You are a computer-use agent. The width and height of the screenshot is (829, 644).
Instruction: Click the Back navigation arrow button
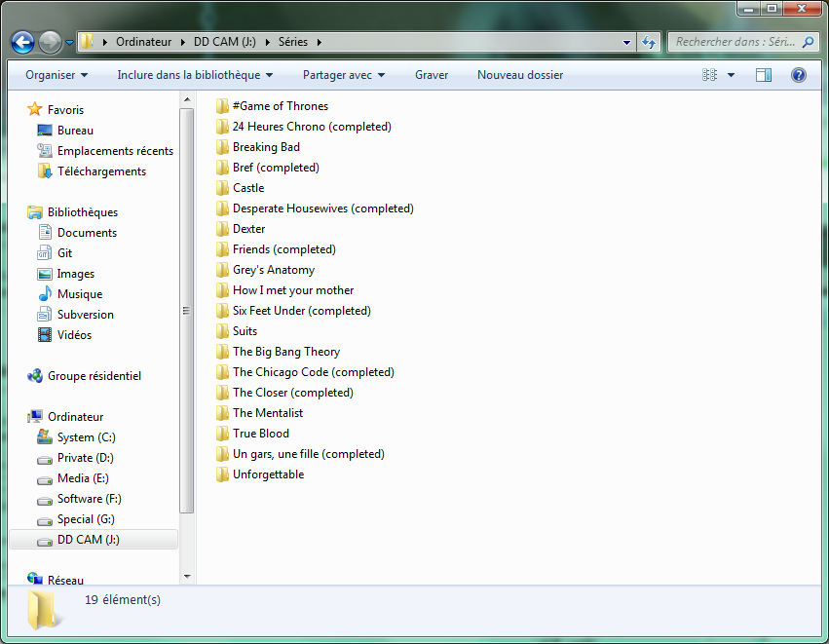point(22,42)
